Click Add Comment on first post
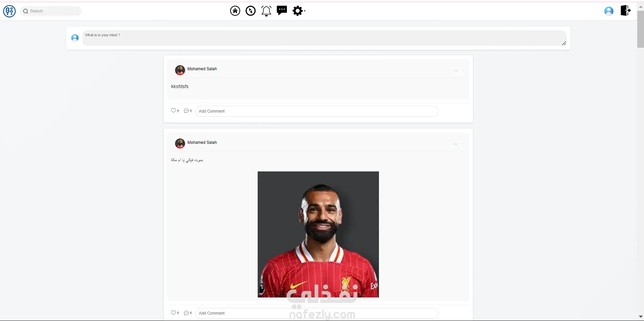644x321 pixels. pos(317,111)
